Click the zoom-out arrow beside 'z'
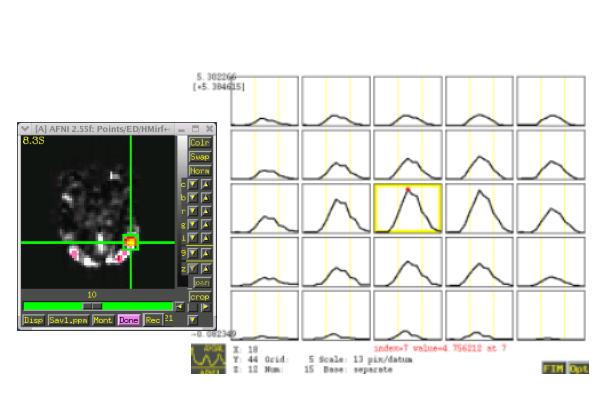This screenshot has width=600, height=400. [x=193, y=269]
